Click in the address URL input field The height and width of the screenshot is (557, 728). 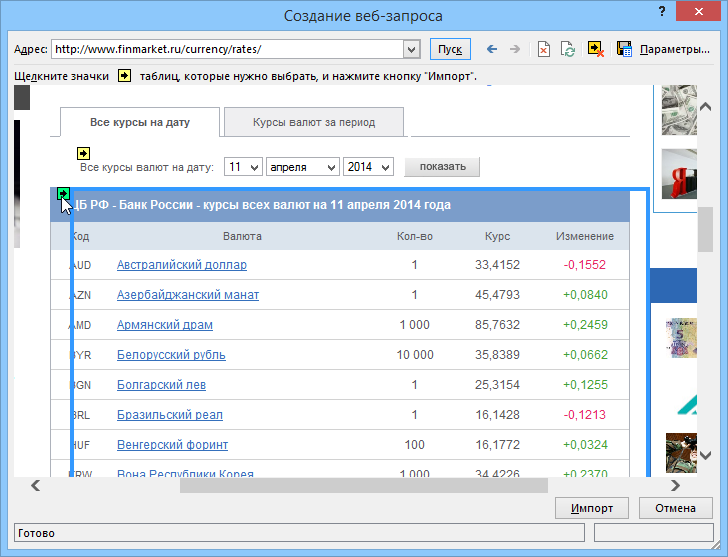228,49
